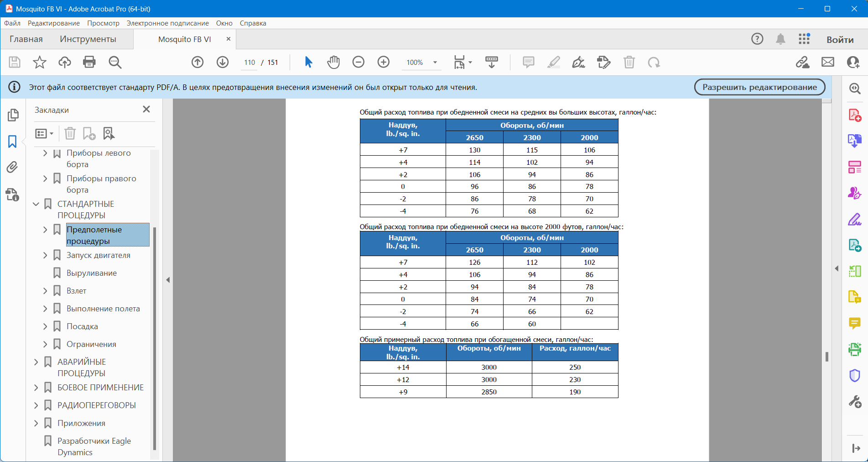Screen dimensions: 868x462
Task: Open the Просмотр menu
Action: point(103,23)
